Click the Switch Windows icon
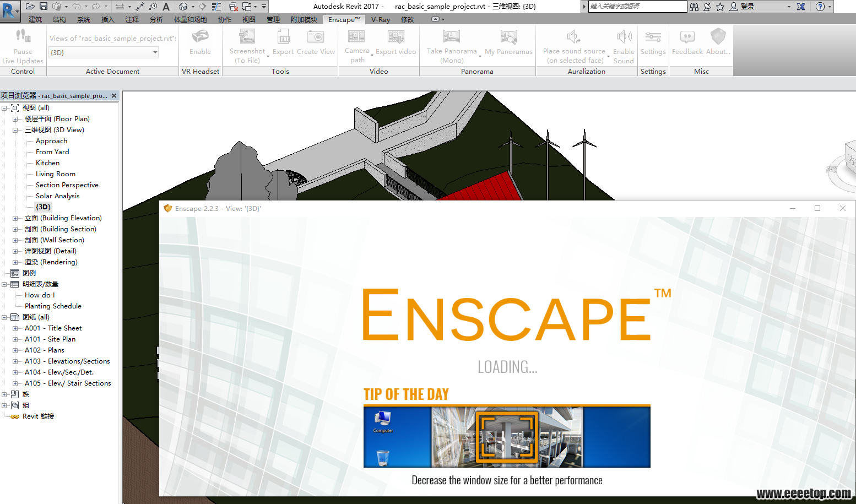Viewport: 856px width, 504px height. (247, 7)
